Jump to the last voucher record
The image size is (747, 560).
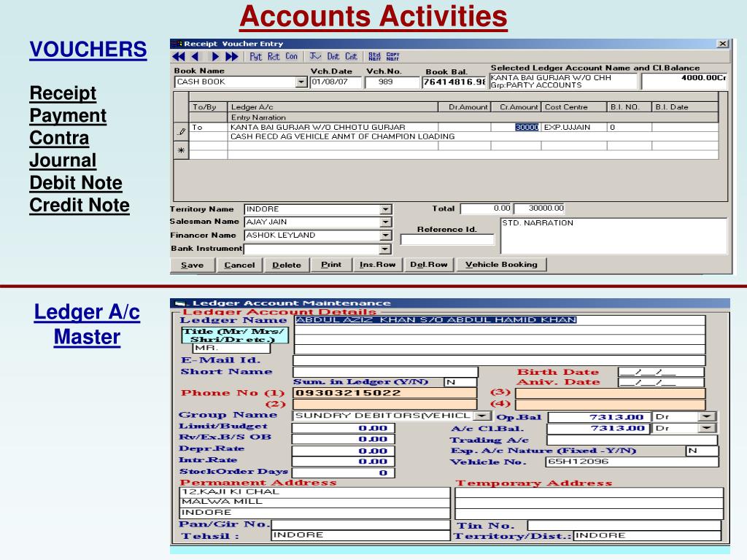tap(231, 57)
